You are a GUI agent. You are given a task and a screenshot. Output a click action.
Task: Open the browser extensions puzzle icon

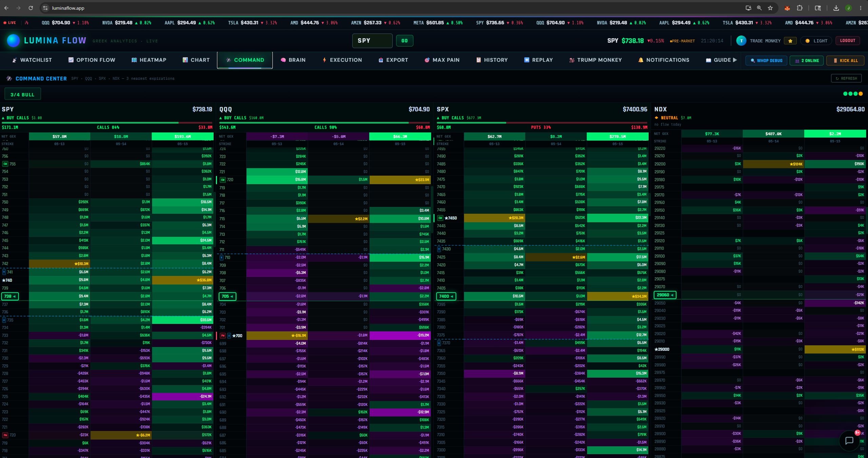[800, 8]
